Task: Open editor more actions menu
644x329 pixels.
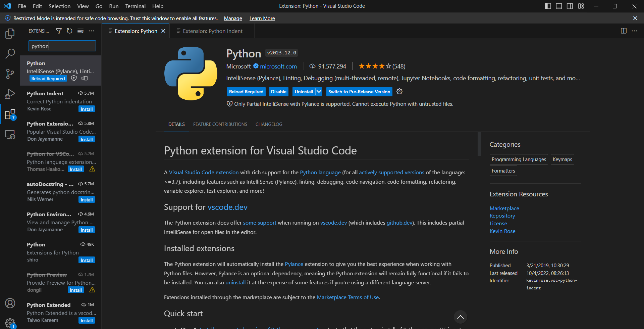Action: click(x=634, y=31)
